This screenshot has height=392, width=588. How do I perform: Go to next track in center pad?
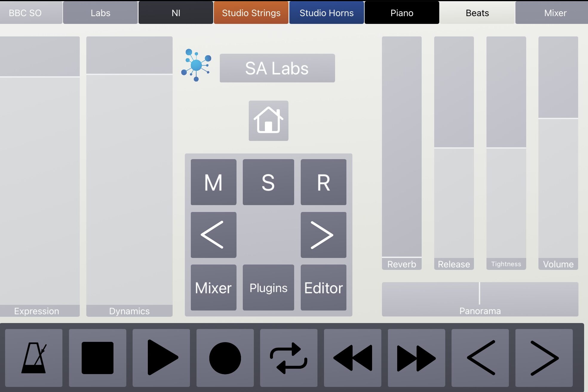coord(323,235)
